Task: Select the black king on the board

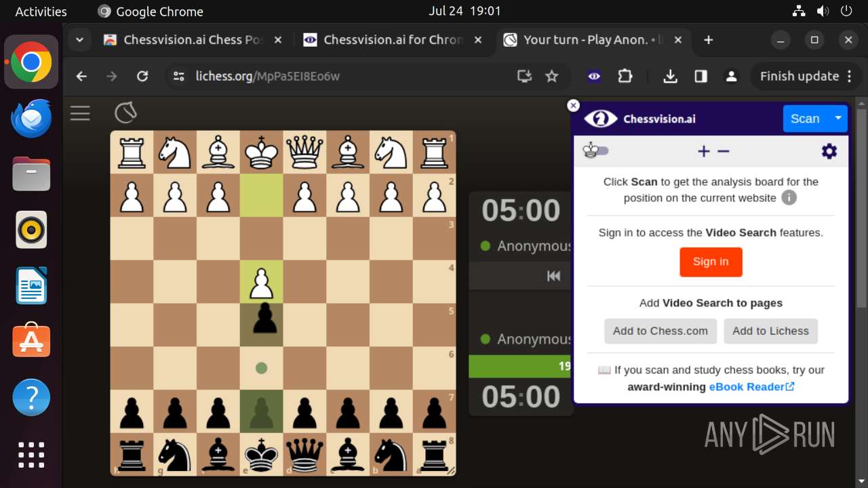Action: click(x=261, y=455)
